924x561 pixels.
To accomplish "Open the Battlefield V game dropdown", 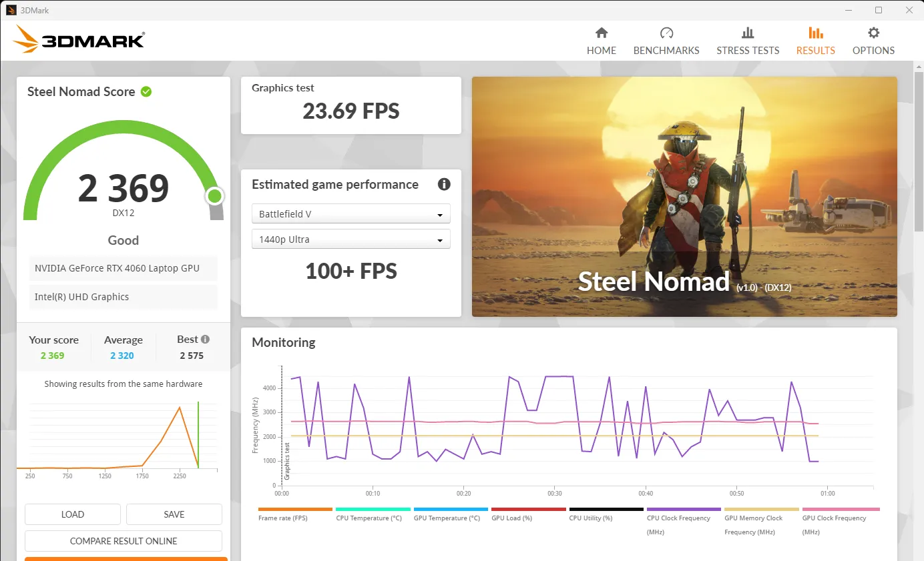I will [351, 214].
